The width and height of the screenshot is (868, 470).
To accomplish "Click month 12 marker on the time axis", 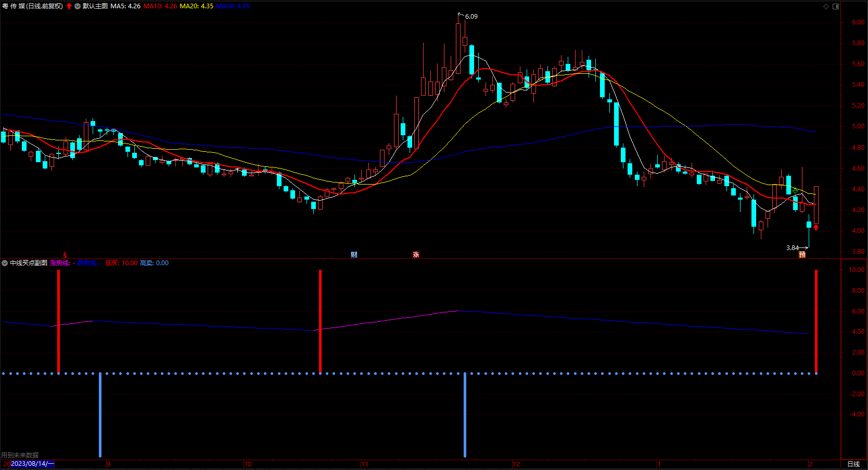I will pos(516,464).
